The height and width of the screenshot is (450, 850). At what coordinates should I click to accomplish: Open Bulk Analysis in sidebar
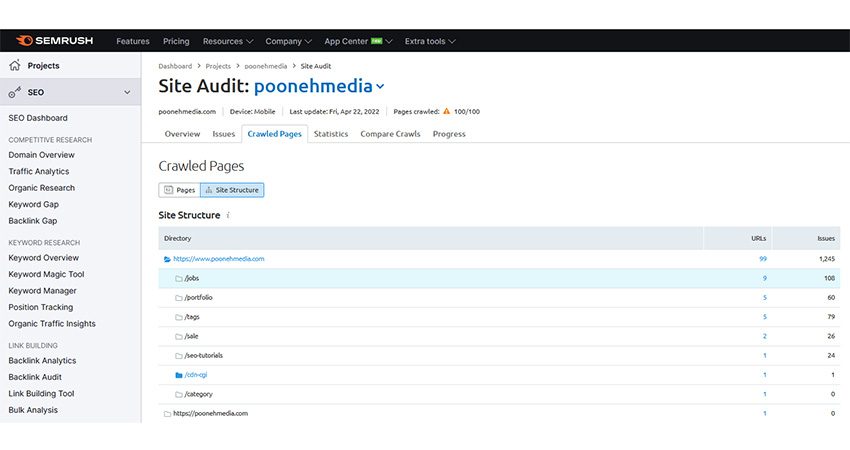pos(33,410)
